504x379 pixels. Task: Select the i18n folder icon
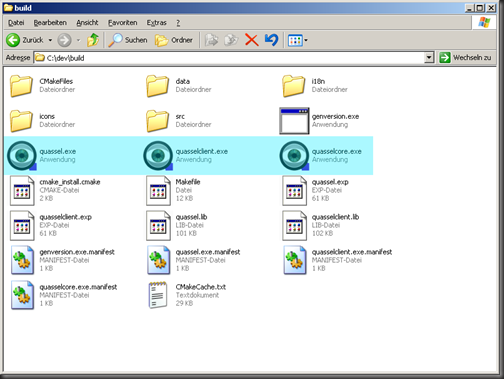click(x=294, y=86)
